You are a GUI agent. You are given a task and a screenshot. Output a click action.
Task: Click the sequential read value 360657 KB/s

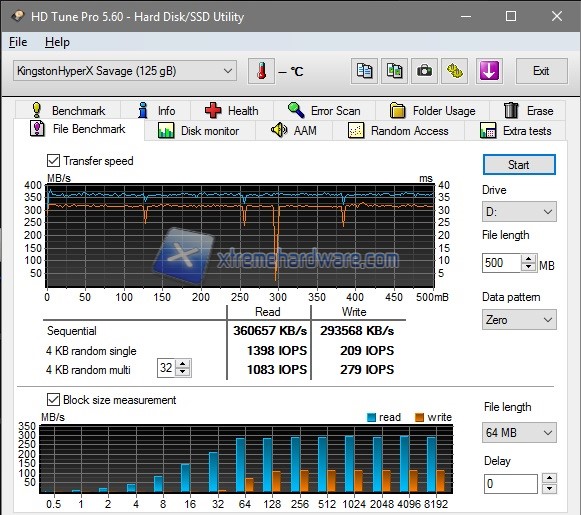click(x=270, y=330)
